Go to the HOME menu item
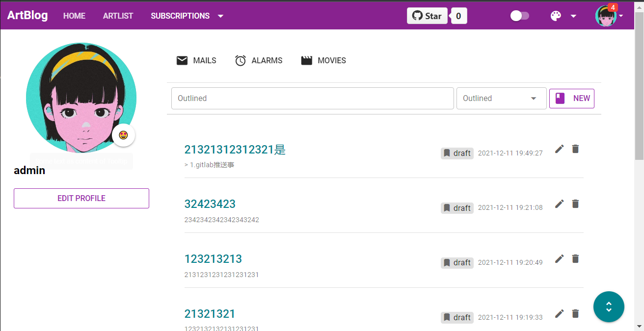This screenshot has width=644, height=331. click(74, 16)
